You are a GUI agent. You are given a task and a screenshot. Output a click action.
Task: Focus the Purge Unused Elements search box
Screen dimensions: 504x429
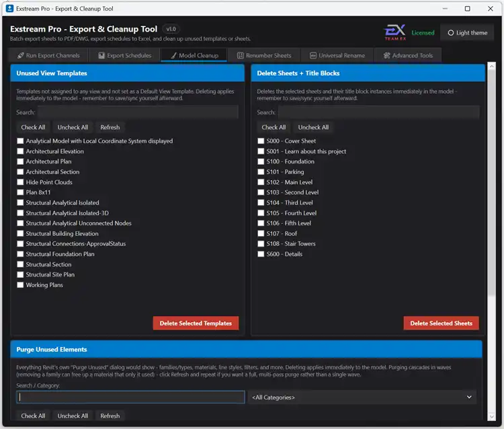click(130, 397)
